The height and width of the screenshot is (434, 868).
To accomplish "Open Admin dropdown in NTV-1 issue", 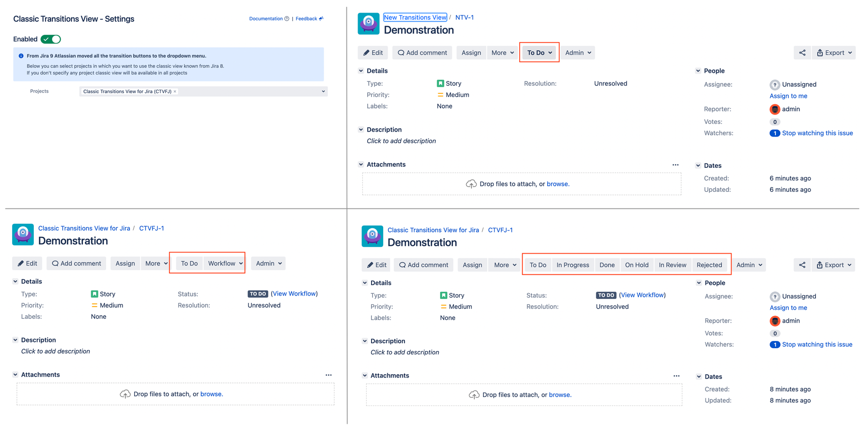I will pyautogui.click(x=578, y=53).
